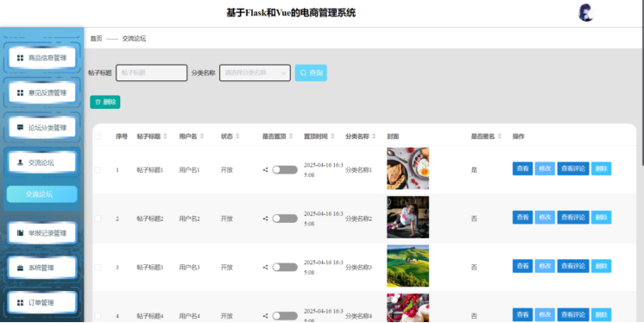644x323 pixels.
Task: Open 分类名称 select dropdown
Action: tap(255, 73)
